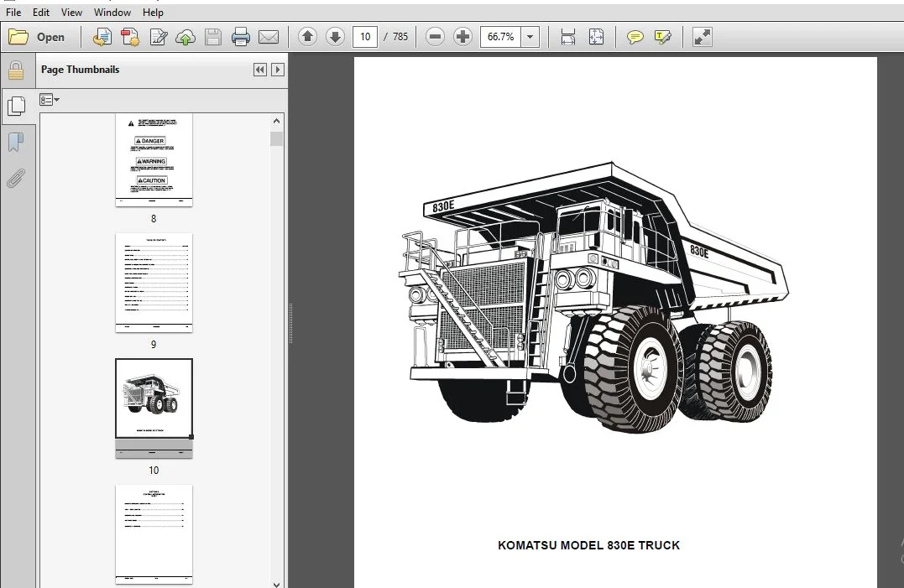904x588 pixels.
Task: Open the Help menu
Action: pyautogui.click(x=153, y=12)
